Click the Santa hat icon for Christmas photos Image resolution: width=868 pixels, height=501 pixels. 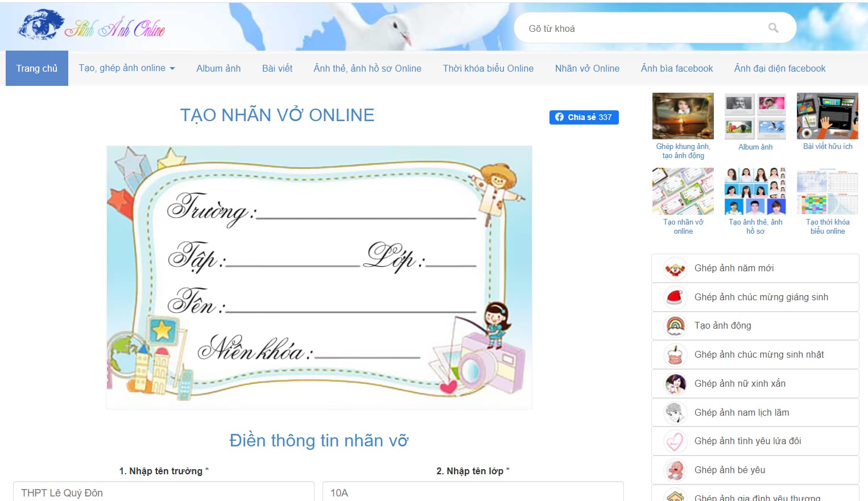click(673, 297)
